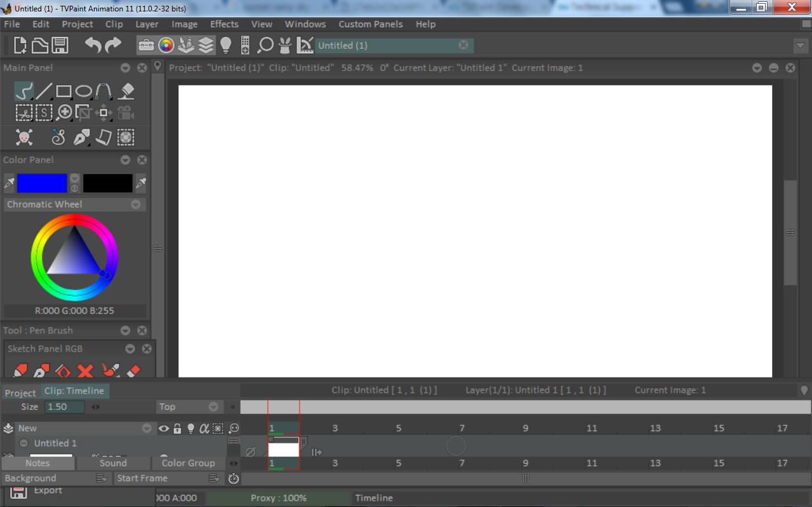Select the straight line tool
Viewport: 812px width, 507px height.
pos(44,91)
